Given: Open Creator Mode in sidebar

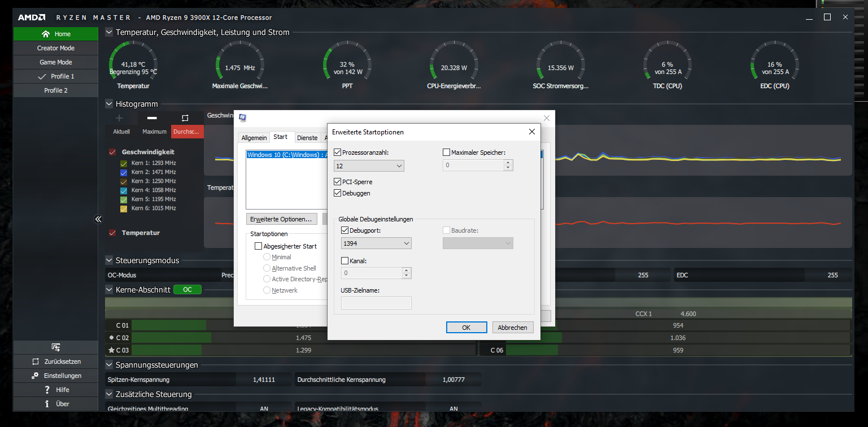Looking at the screenshot, I should pos(55,48).
